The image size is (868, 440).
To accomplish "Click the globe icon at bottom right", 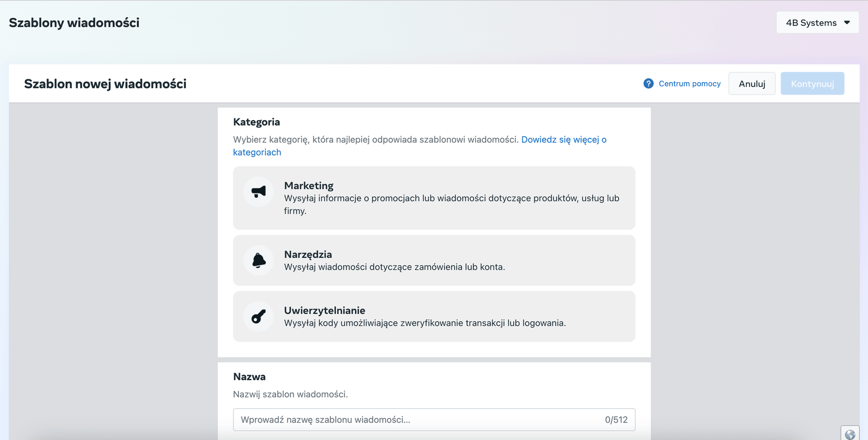I will [x=850, y=434].
